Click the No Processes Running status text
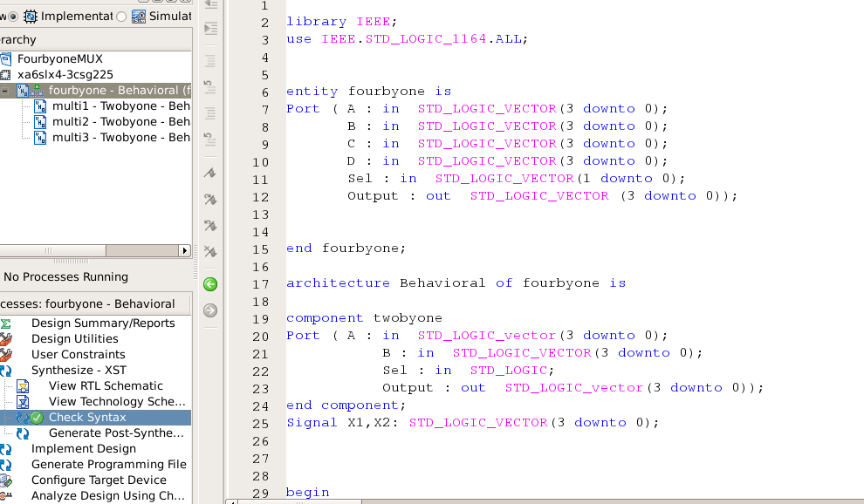The width and height of the screenshot is (864, 504). 66,277
